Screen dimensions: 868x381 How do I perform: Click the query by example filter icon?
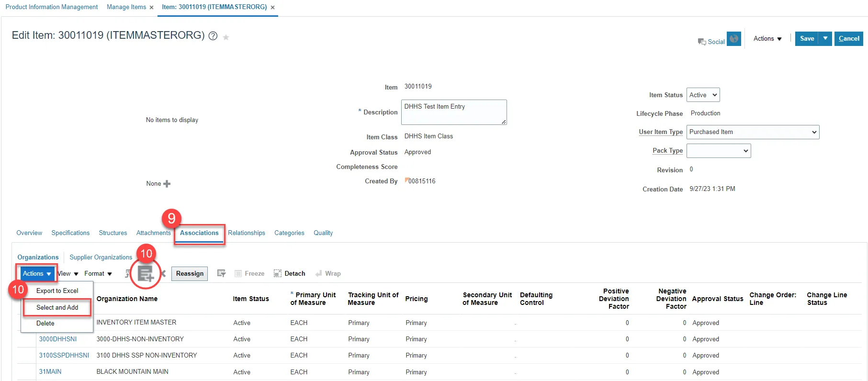[x=222, y=273]
